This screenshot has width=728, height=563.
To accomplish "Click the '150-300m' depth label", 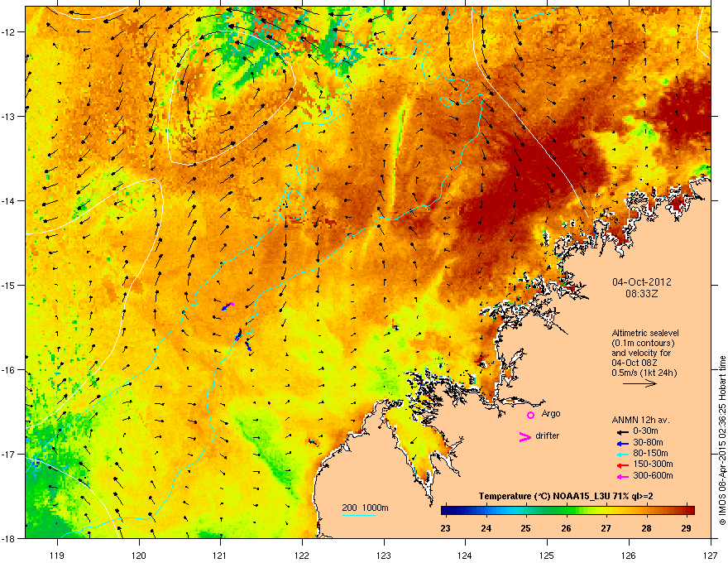I will point(653,464).
